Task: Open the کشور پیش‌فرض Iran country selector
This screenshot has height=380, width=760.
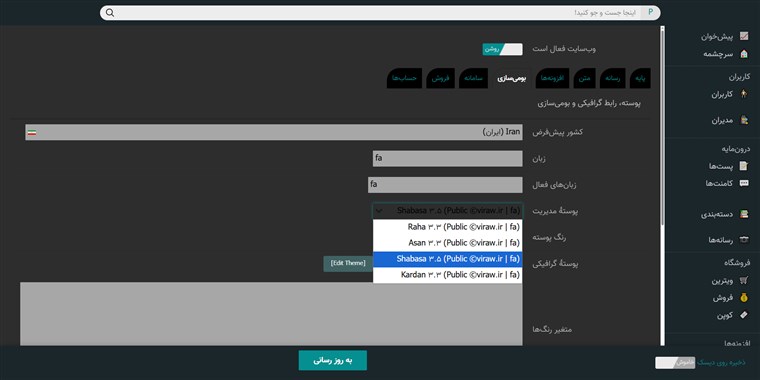Action: pos(274,132)
